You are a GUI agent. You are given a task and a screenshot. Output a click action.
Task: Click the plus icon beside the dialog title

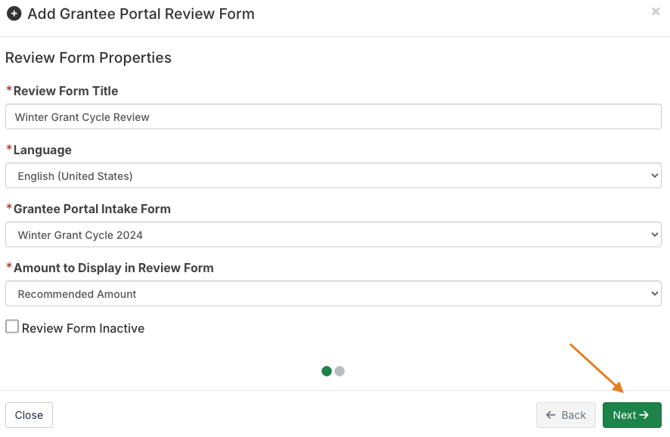14,14
